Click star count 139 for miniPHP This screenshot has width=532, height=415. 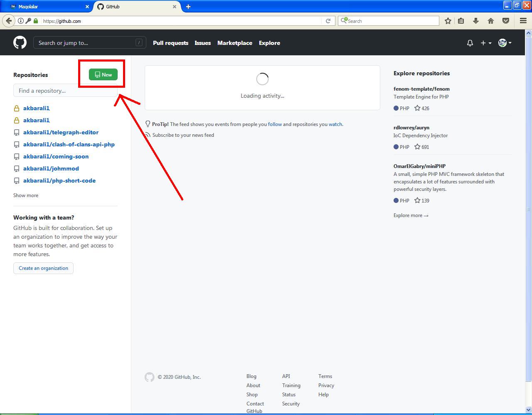point(422,200)
